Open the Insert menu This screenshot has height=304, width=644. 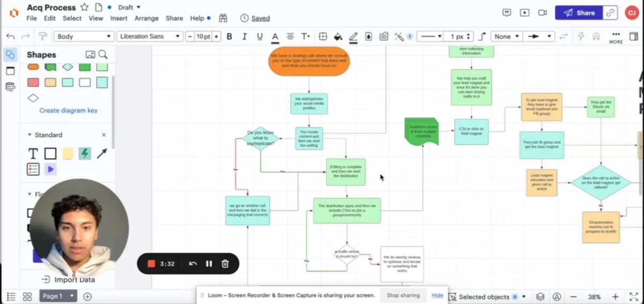tap(119, 18)
